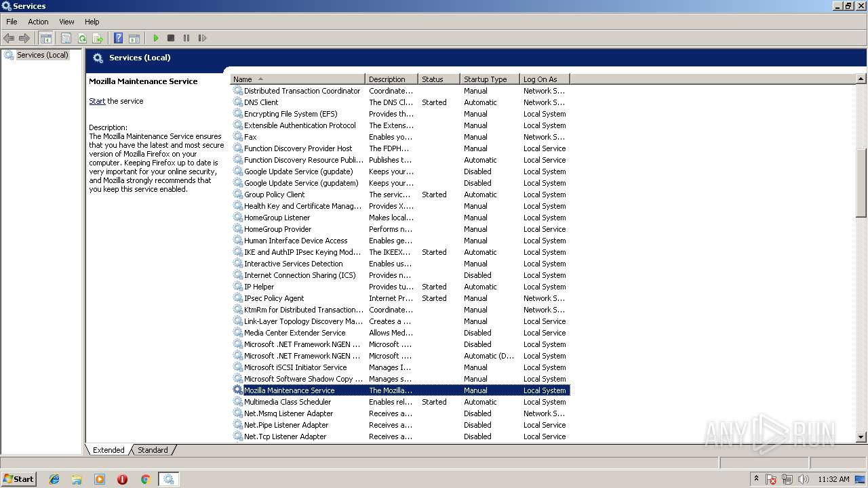Open Opera browser from taskbar
Screen dimensions: 868x488
pos(122,479)
